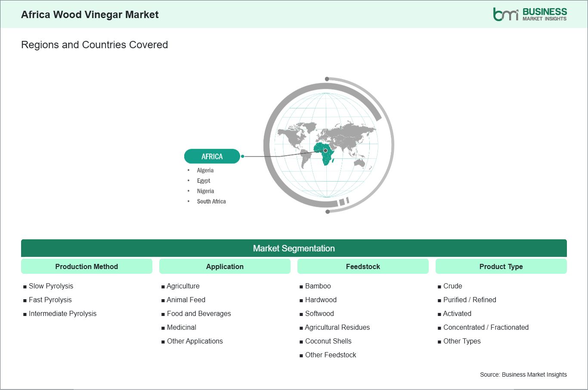Click the Market Segmentation header bar

[x=294, y=248]
